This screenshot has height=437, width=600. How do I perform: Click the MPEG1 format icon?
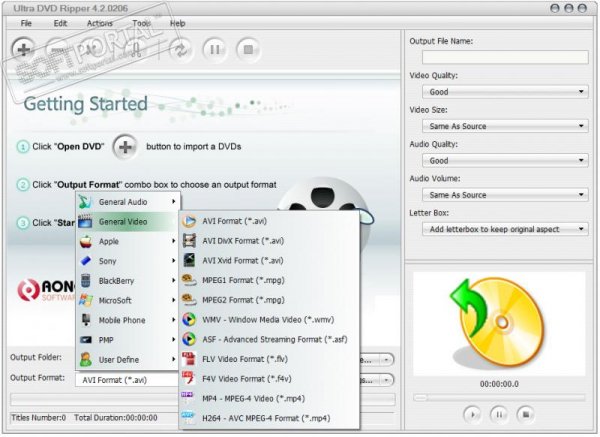click(x=189, y=280)
